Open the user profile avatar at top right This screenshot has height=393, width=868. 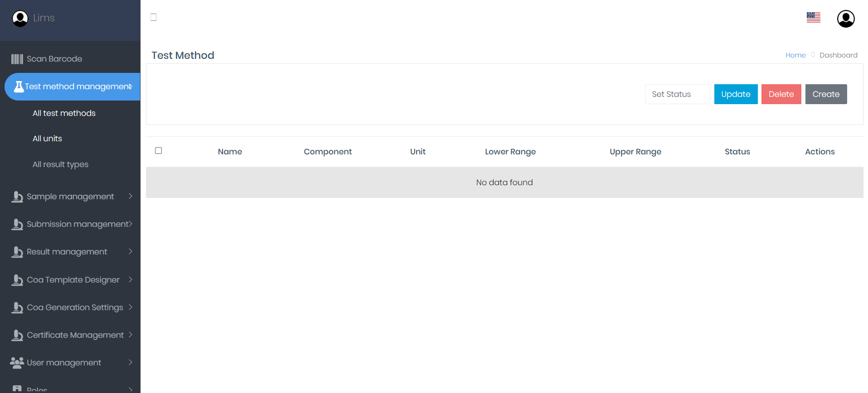[845, 19]
